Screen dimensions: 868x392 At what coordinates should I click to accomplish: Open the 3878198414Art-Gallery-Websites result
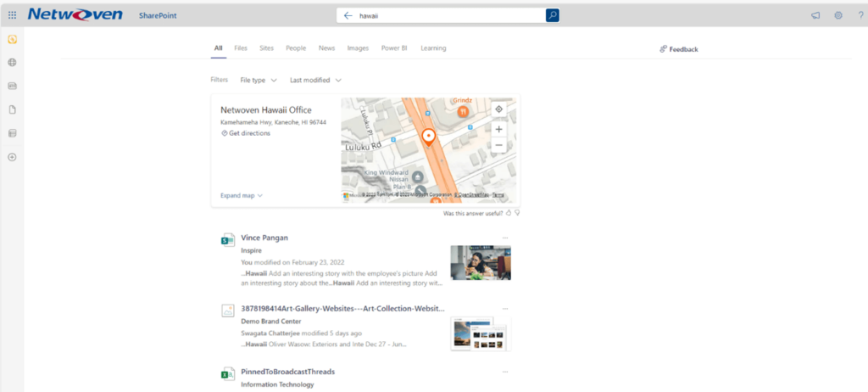click(x=342, y=309)
